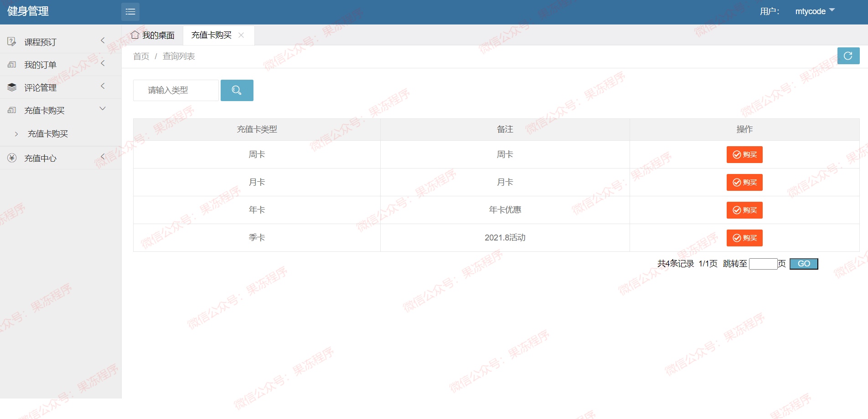Click the 充值卡类型 column header

click(257, 129)
